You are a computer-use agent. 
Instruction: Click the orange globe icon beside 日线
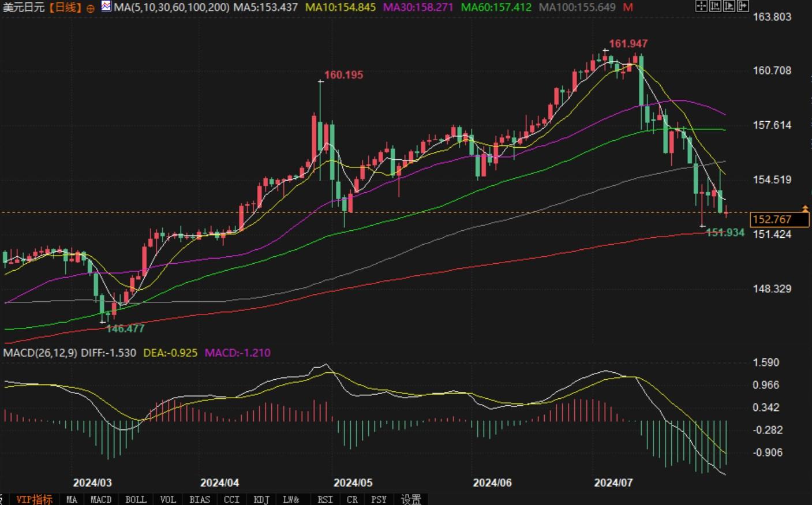[x=90, y=8]
